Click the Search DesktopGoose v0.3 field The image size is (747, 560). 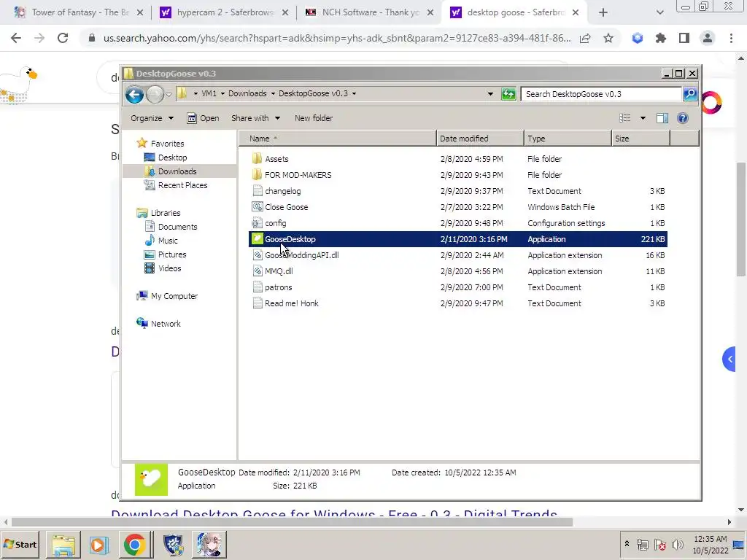pos(601,94)
